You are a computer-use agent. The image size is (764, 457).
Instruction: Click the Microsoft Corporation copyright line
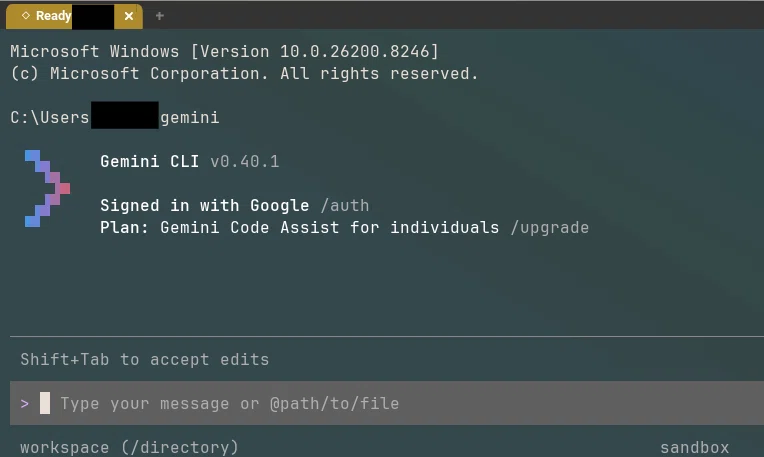pyautogui.click(x=245, y=74)
